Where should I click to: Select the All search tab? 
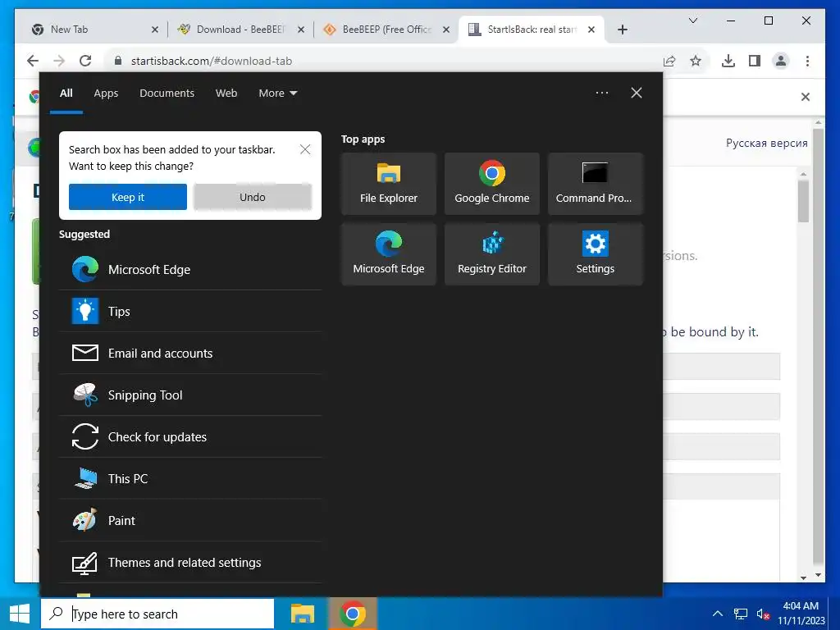point(66,94)
